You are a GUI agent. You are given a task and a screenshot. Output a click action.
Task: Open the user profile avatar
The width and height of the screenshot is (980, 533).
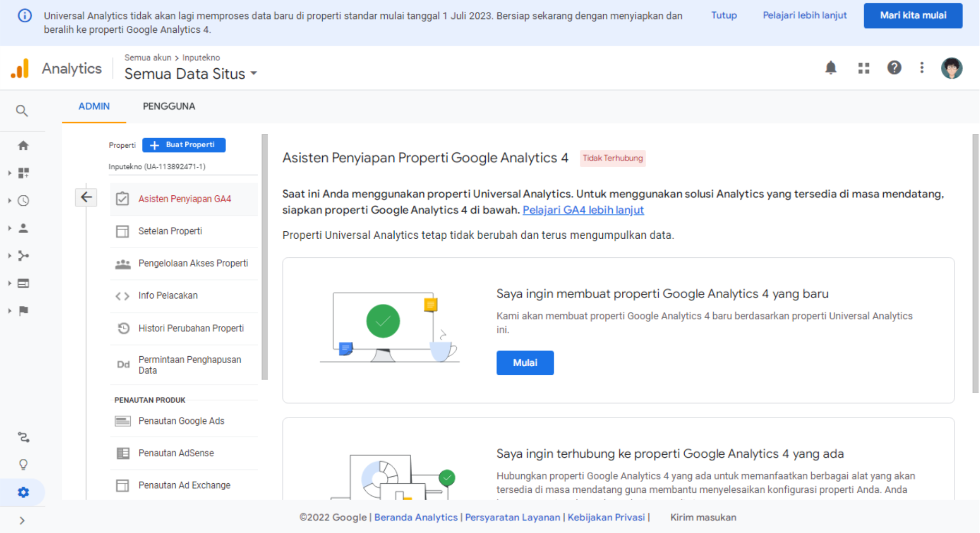pyautogui.click(x=951, y=68)
